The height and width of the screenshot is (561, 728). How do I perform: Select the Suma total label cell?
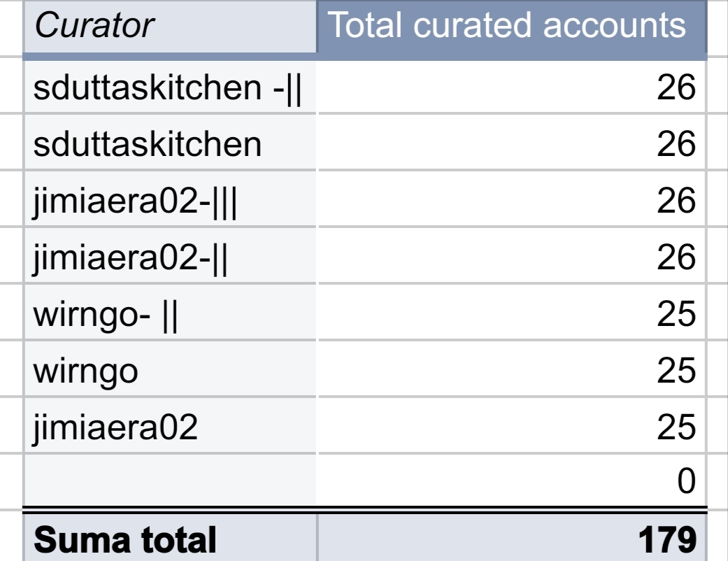click(x=170, y=539)
